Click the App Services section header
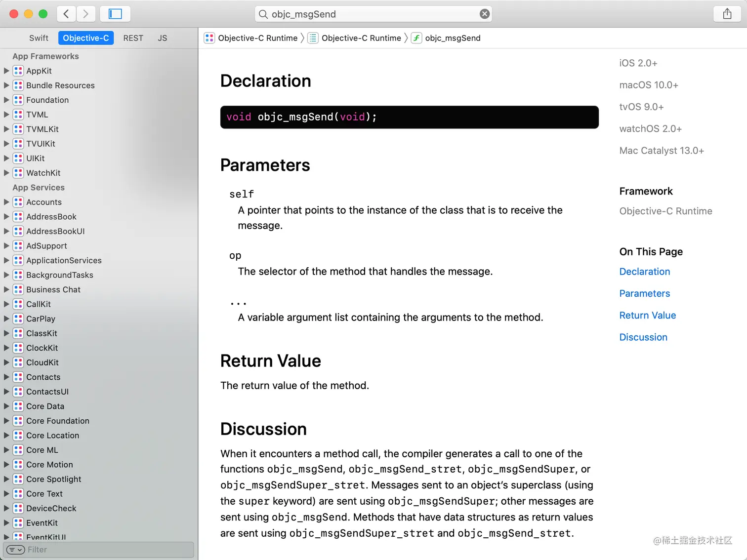The image size is (747, 560). click(x=39, y=188)
